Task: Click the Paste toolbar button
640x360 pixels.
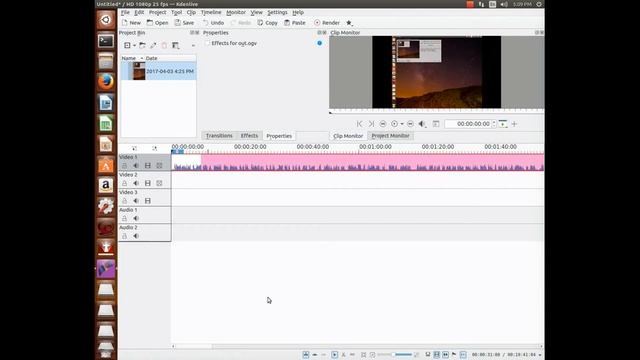Action: 295,23
